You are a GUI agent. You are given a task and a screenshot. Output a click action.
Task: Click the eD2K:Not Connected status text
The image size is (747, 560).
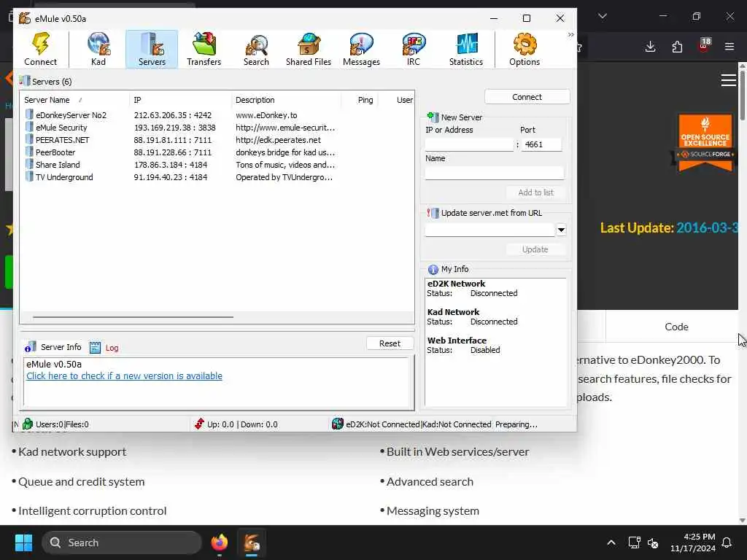pos(382,424)
